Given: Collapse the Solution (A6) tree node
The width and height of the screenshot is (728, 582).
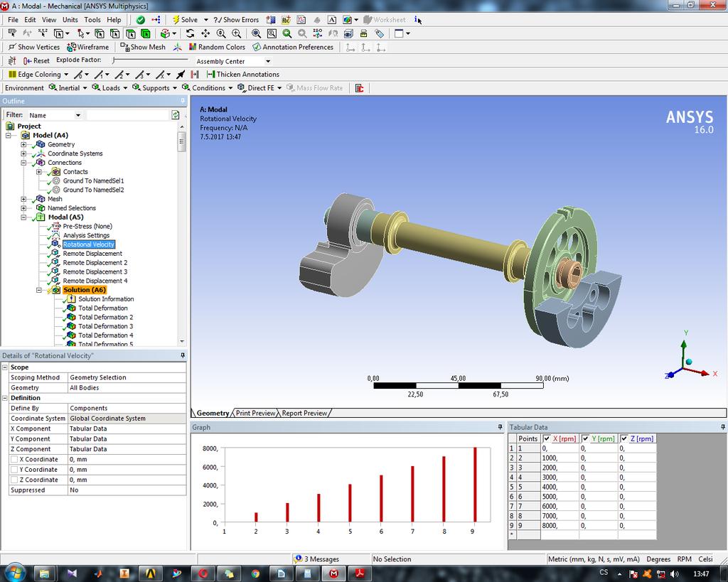Looking at the screenshot, I should point(39,290).
